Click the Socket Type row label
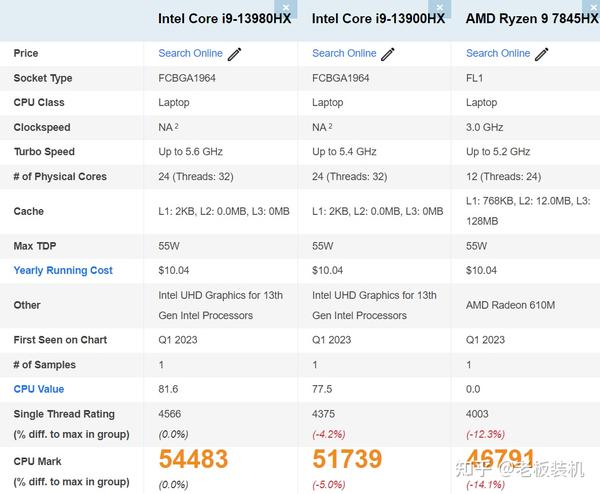600x494 pixels. pyautogui.click(x=43, y=78)
